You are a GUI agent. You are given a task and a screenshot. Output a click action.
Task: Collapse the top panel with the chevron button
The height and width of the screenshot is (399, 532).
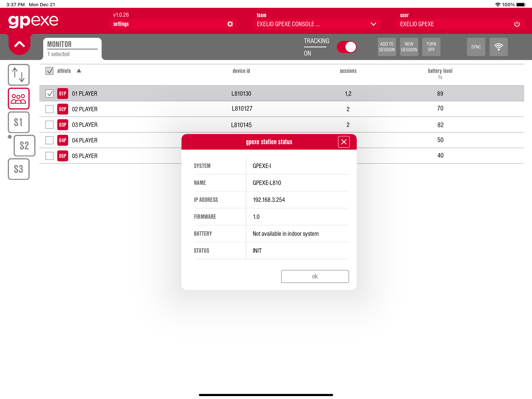pos(19,45)
